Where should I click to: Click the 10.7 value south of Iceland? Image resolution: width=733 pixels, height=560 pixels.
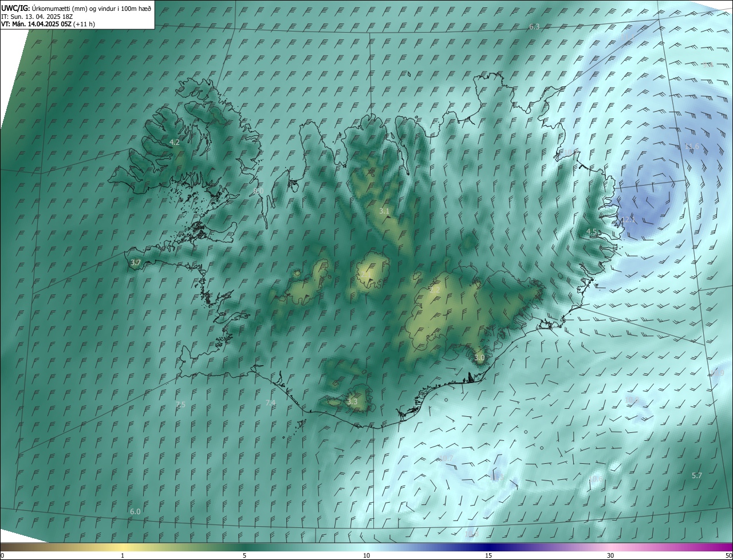click(x=447, y=459)
